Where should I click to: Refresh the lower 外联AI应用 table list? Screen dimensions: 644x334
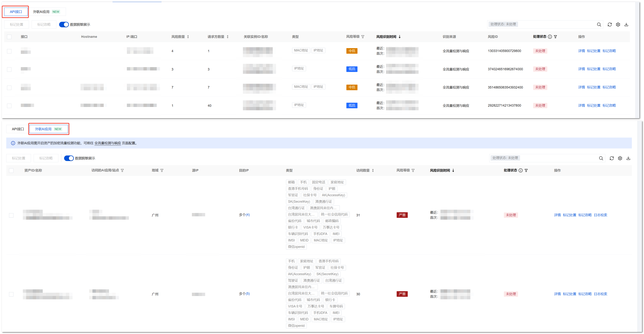point(612,158)
